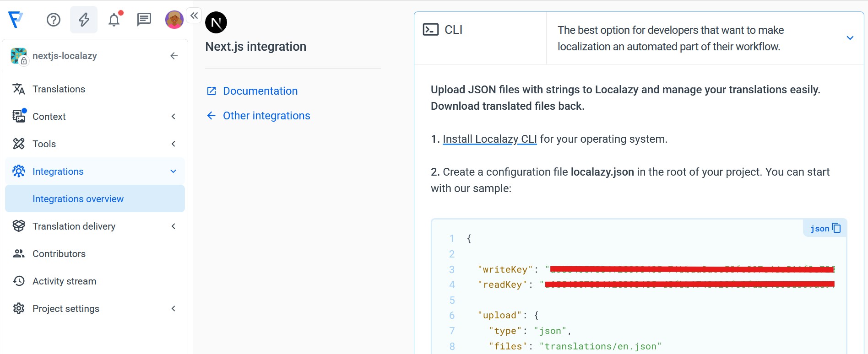Image resolution: width=868 pixels, height=354 pixels.
Task: Click the Project settings gear icon
Action: [19, 308]
